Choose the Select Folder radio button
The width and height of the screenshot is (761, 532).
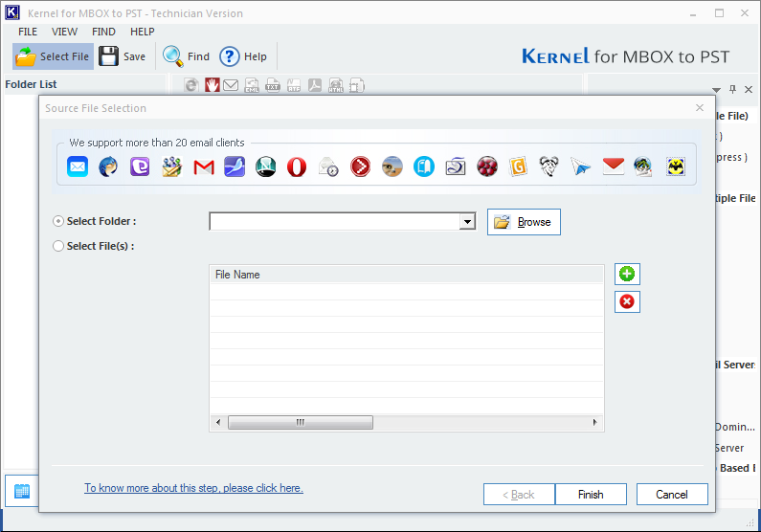point(58,221)
